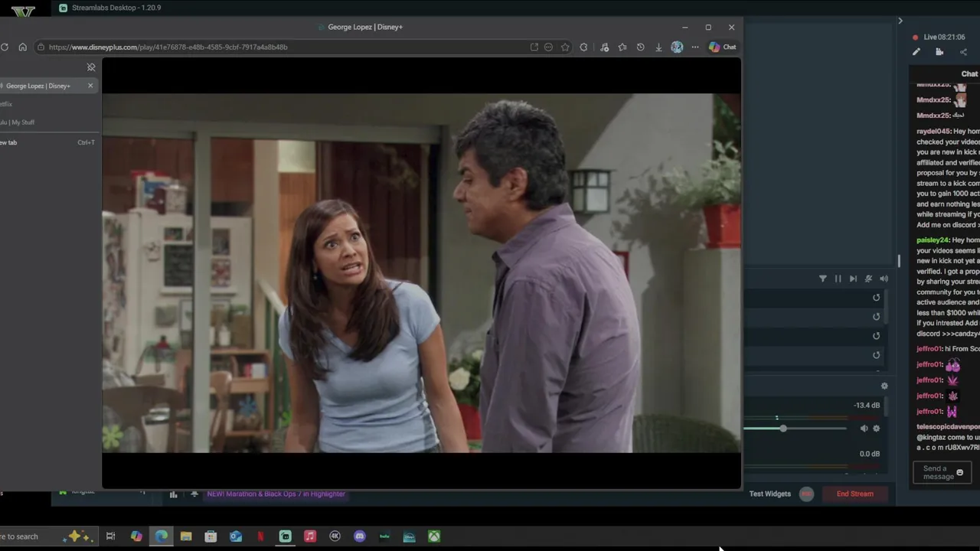Open mixer settings gear icon
This screenshot has width=980, height=551.
[x=884, y=386]
